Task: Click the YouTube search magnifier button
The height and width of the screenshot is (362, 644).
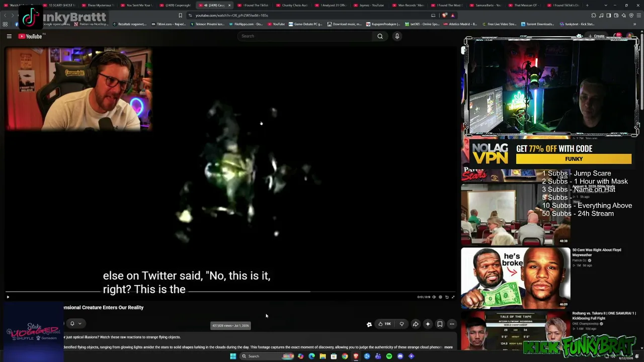Action: [380, 36]
